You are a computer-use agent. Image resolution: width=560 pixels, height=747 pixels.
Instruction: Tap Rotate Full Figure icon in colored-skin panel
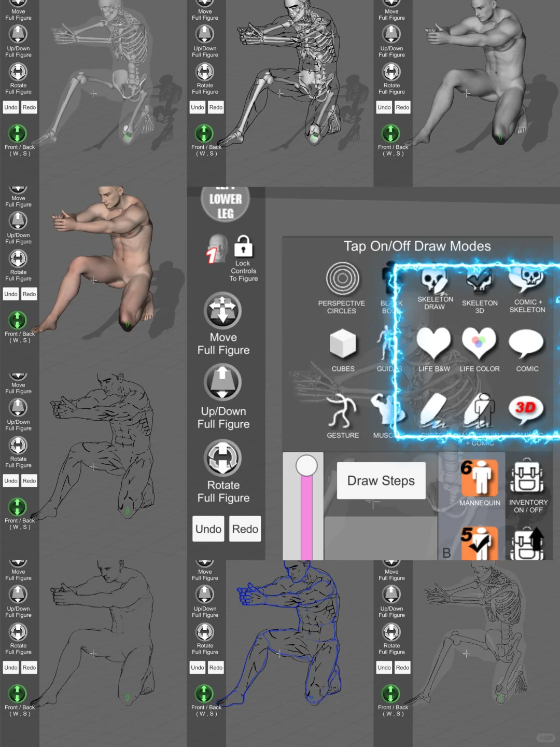tap(18, 258)
